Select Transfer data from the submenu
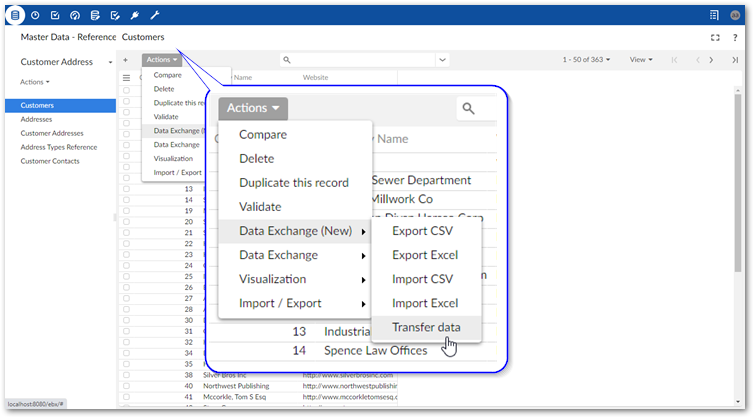The height and width of the screenshot is (418, 754). [x=426, y=327]
